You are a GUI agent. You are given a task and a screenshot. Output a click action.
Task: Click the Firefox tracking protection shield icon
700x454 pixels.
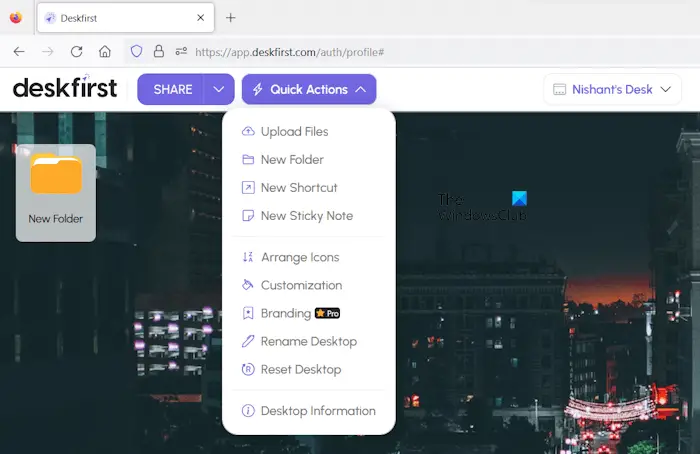(137, 51)
